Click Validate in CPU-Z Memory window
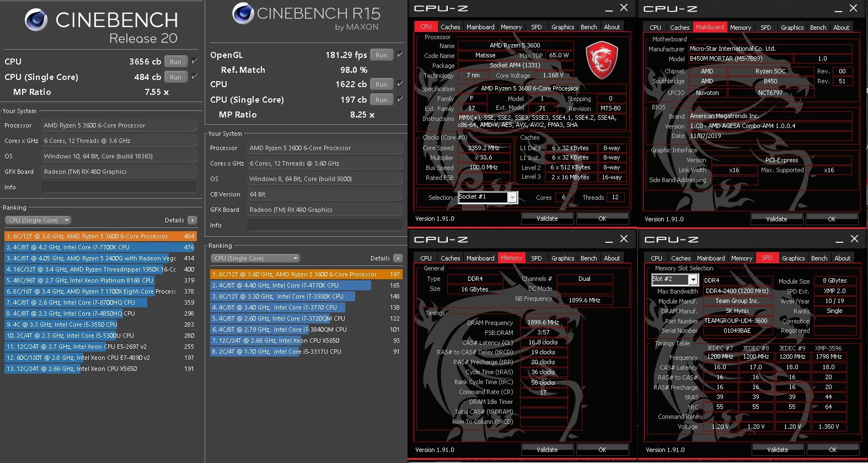 coord(547,450)
